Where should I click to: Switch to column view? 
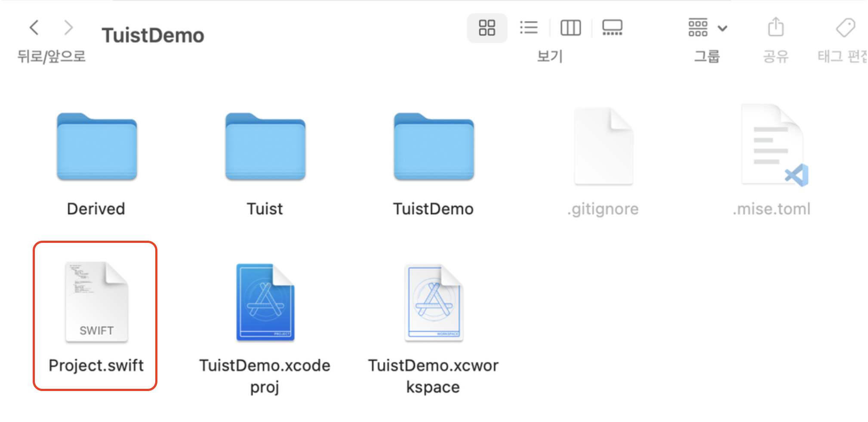pyautogui.click(x=571, y=28)
